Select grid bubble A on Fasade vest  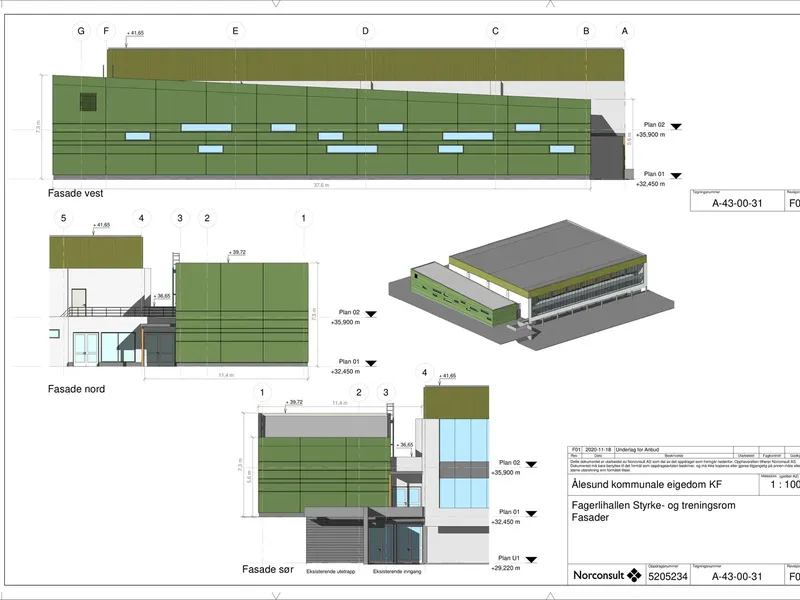coord(624,31)
